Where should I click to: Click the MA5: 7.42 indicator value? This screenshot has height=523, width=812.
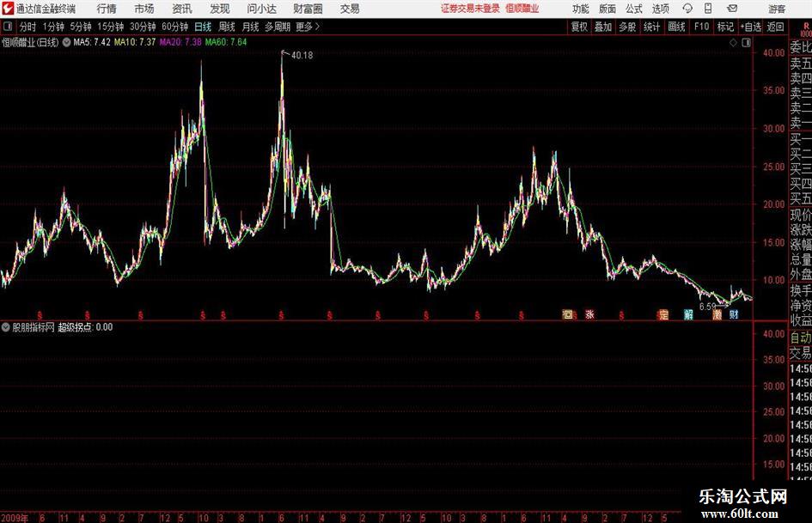point(92,42)
